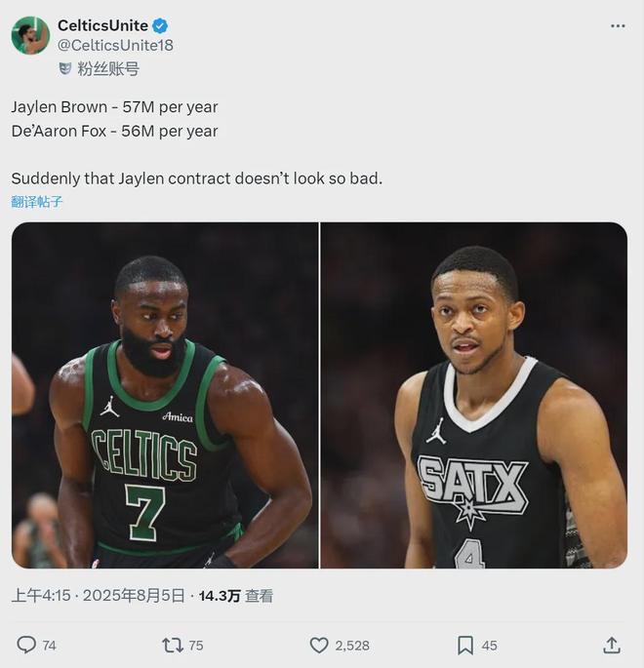Open the three-dot more options menu
The height and width of the screenshot is (668, 644).
pyautogui.click(x=618, y=26)
